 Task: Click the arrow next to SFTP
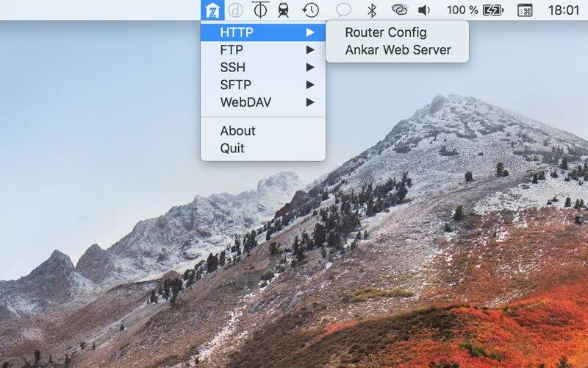pos(309,85)
